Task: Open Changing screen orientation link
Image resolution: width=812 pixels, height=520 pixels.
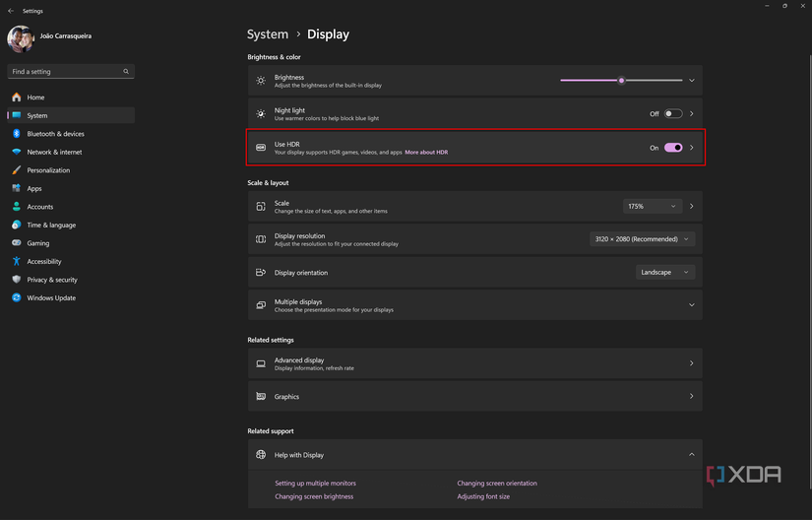Action: click(x=497, y=484)
